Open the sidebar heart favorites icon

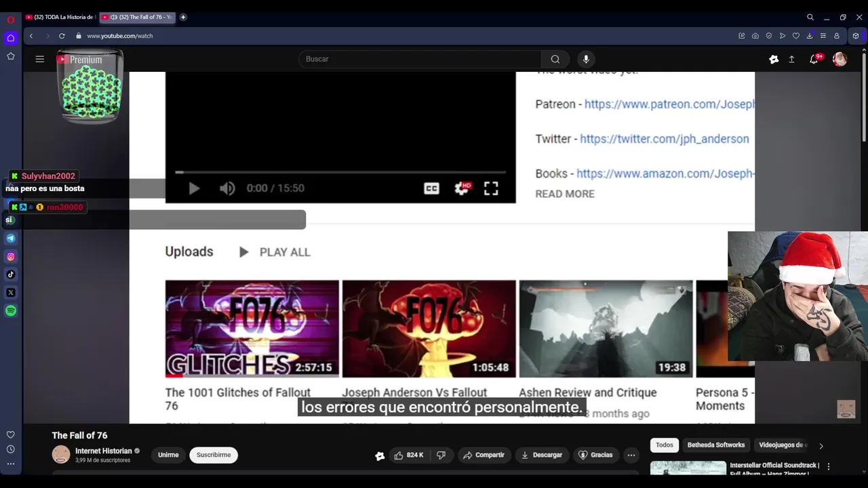[x=11, y=435]
